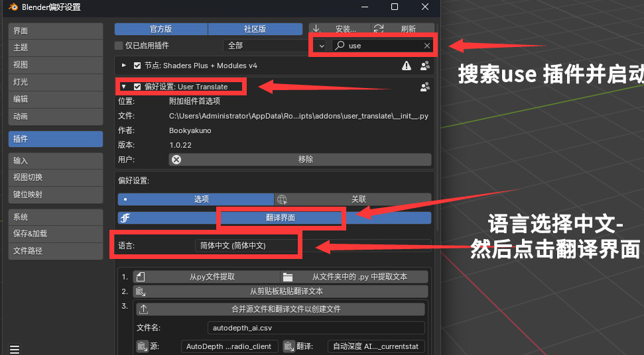Open 主题 preferences section
This screenshot has height=355, width=644.
[56, 48]
